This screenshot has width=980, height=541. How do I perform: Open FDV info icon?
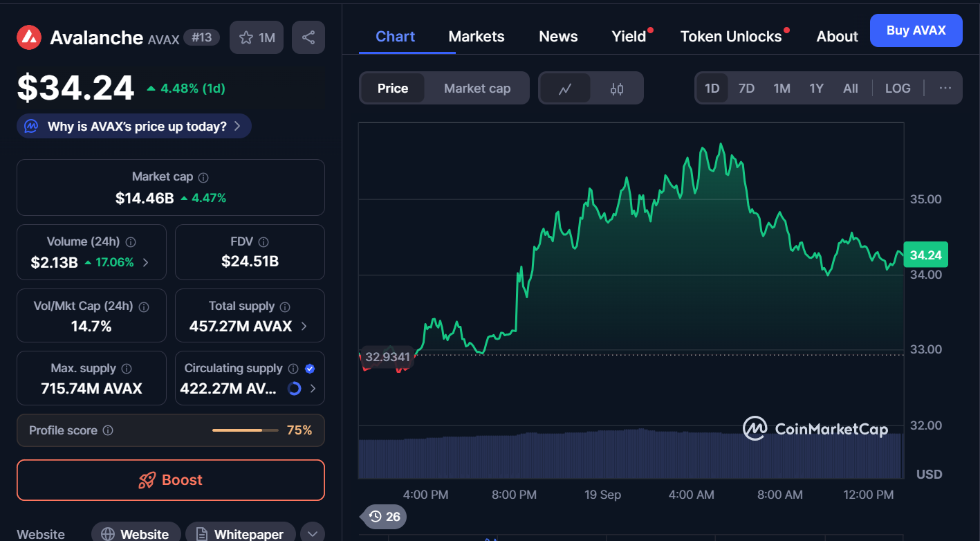pyautogui.click(x=264, y=242)
